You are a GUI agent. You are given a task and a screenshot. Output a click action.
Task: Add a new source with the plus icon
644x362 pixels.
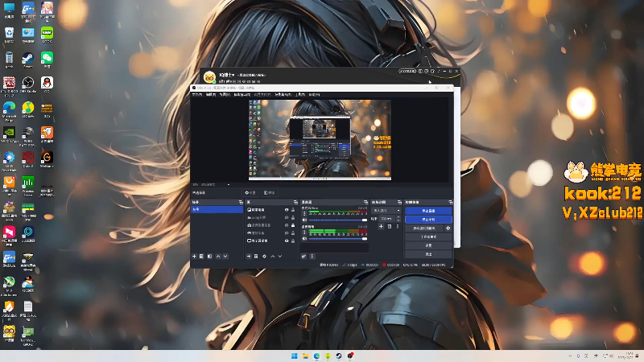point(249,256)
